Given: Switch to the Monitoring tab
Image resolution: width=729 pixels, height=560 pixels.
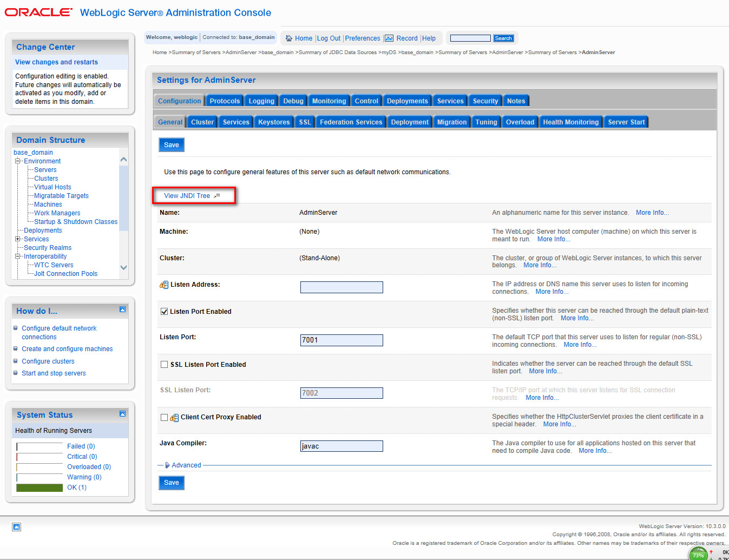Looking at the screenshot, I should [x=329, y=101].
